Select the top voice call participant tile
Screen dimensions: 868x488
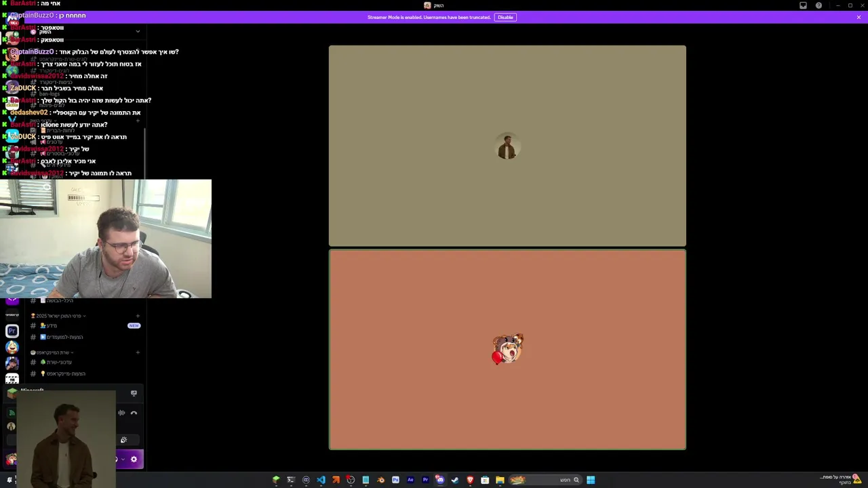pyautogui.click(x=507, y=146)
